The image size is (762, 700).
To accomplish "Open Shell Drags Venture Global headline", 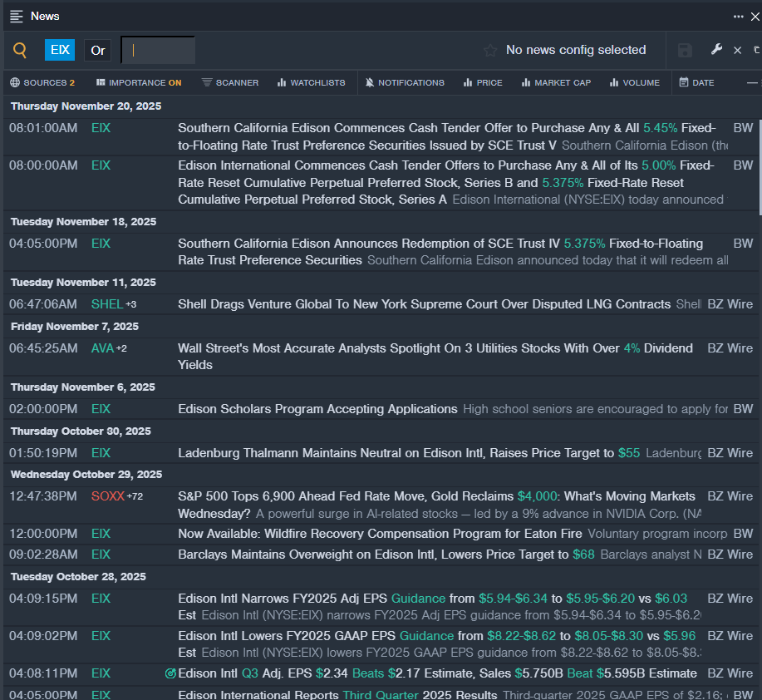I will [424, 304].
